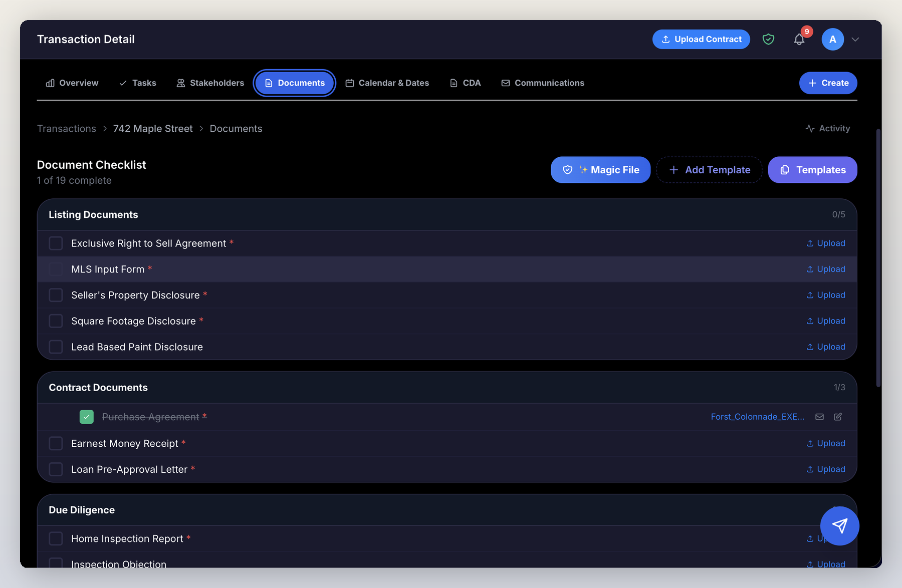
Task: Click the Magic File sparkle button
Action: point(600,170)
